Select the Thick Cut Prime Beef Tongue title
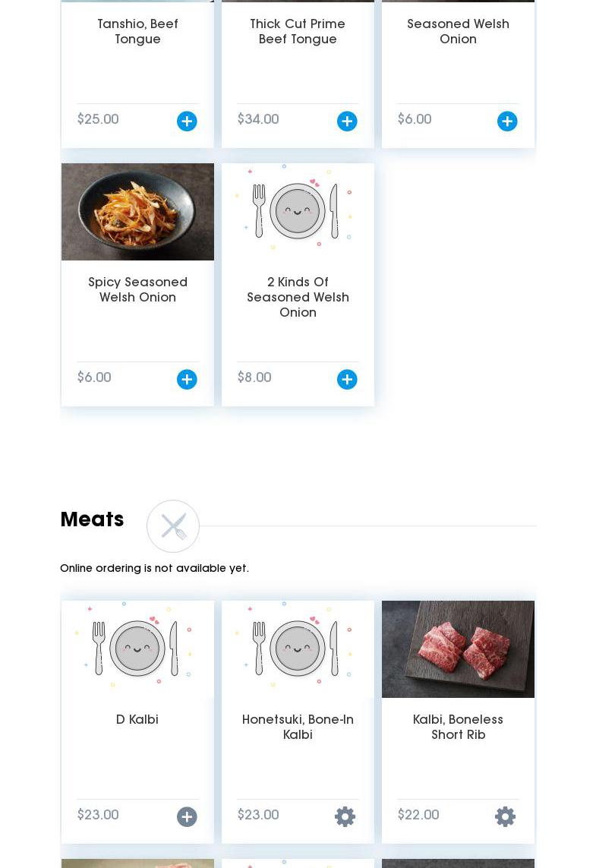This screenshot has width=596, height=868. pos(298,32)
